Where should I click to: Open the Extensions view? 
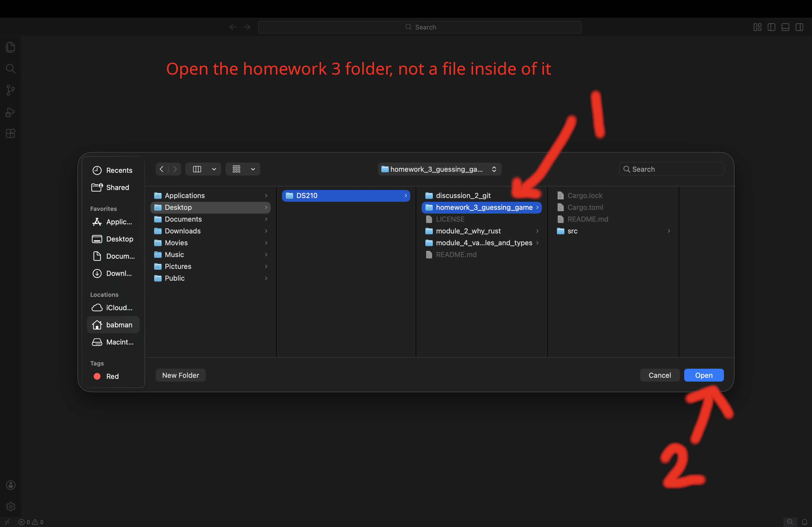(x=10, y=133)
